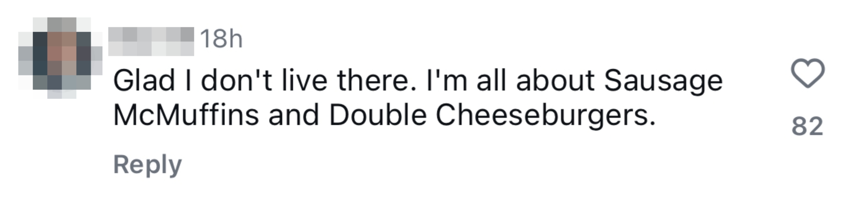
Task: Click the word "Cheeseburgers" in the comment
Action: tap(541, 115)
